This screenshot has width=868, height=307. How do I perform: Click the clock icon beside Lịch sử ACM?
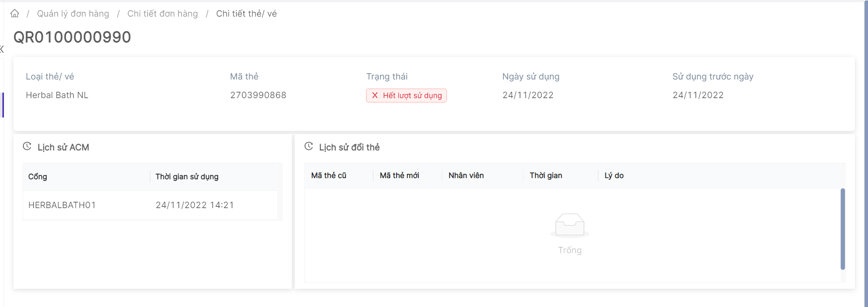27,146
